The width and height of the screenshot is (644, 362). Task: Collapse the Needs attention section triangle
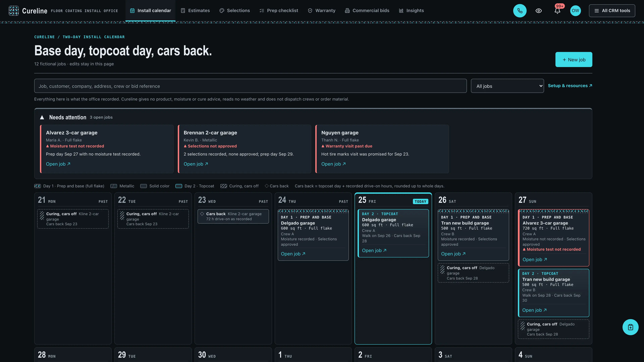pyautogui.click(x=42, y=117)
